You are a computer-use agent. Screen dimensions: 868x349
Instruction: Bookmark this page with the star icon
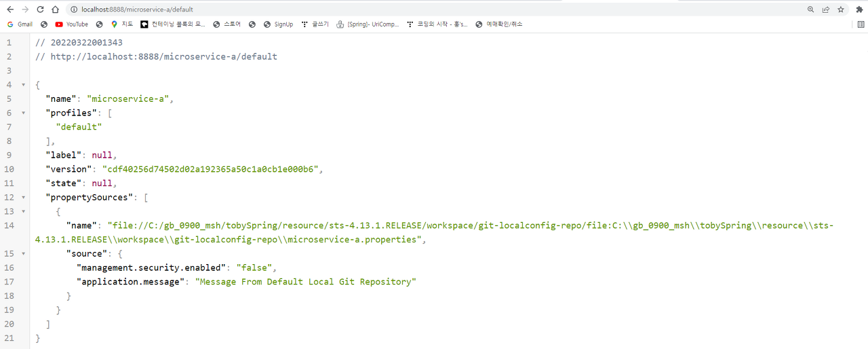tap(841, 10)
